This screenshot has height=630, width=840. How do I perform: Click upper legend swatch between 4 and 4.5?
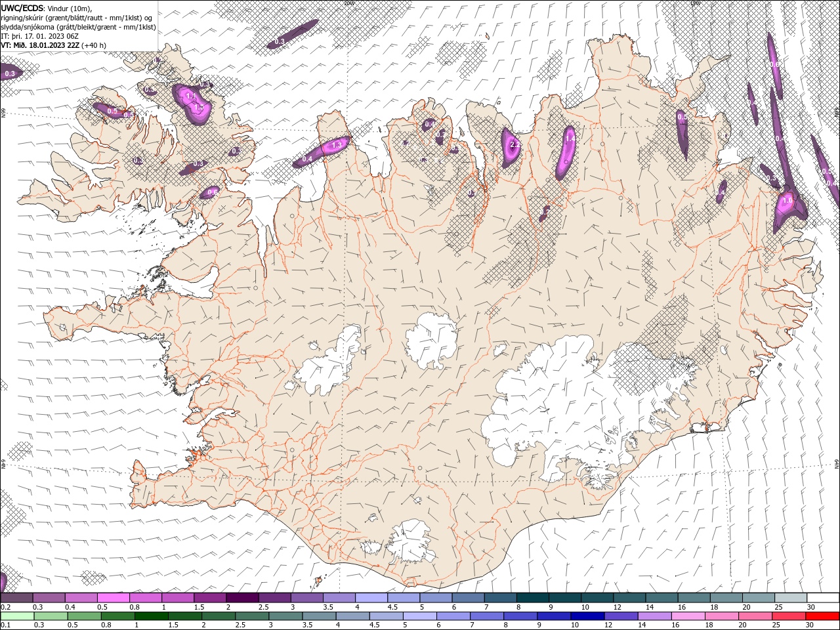point(371,598)
